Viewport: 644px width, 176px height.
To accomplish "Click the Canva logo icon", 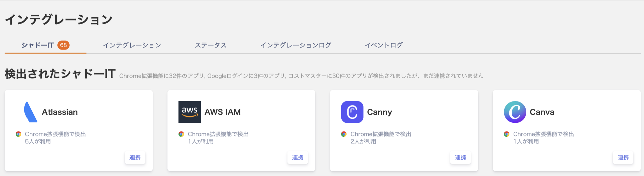I will (515, 112).
